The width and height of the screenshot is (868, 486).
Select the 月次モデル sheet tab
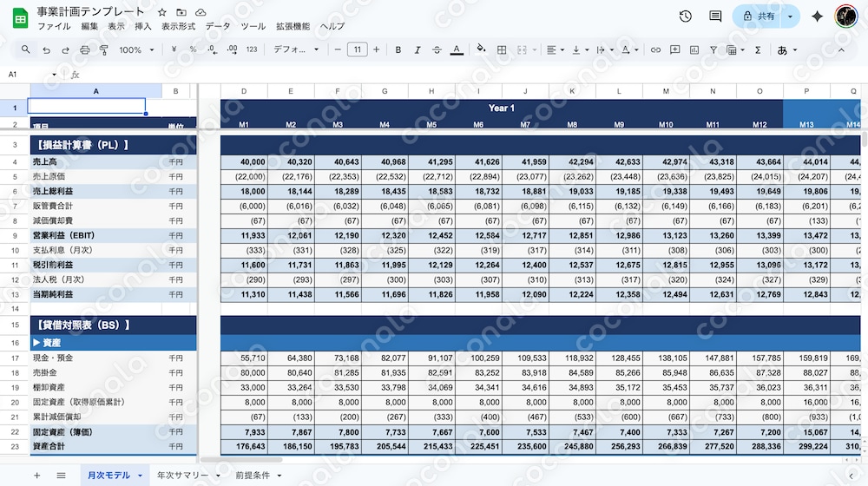[109, 475]
